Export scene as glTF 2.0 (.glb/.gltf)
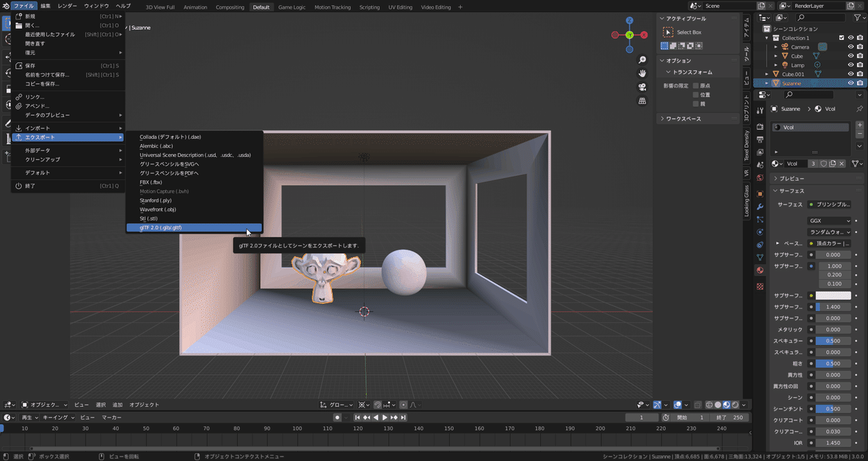The image size is (868, 461). (x=194, y=227)
